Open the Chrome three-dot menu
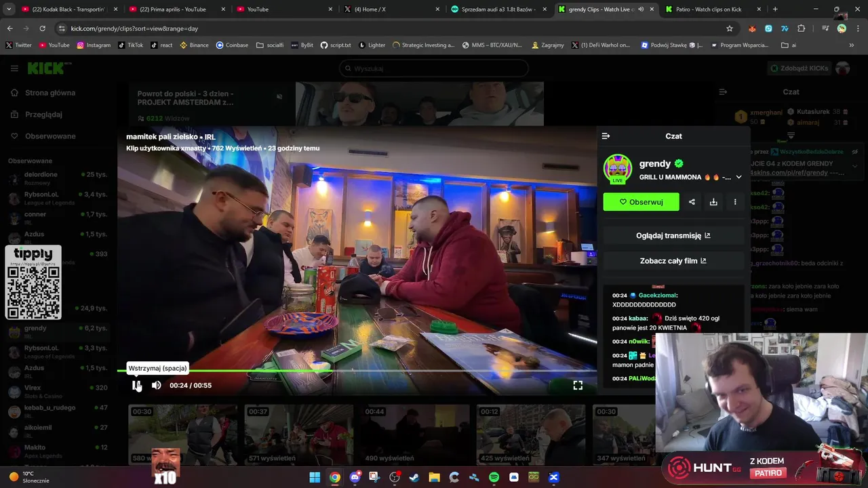The image size is (868, 488). (858, 28)
